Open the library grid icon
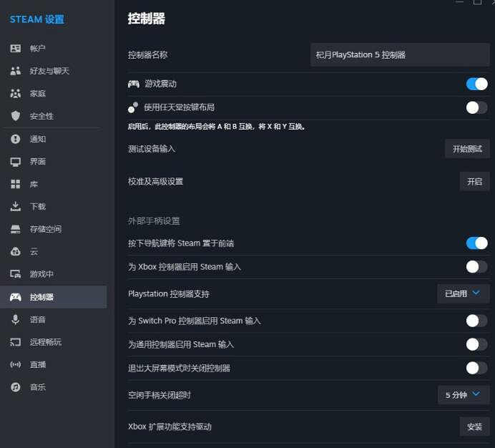Screen dimensions: 495x448 point(16,184)
